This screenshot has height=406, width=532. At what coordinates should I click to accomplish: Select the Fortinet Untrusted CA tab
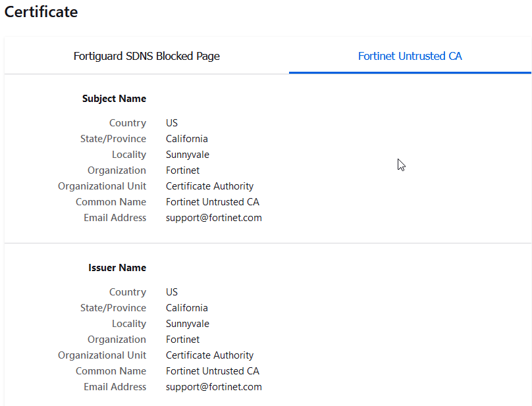point(410,56)
